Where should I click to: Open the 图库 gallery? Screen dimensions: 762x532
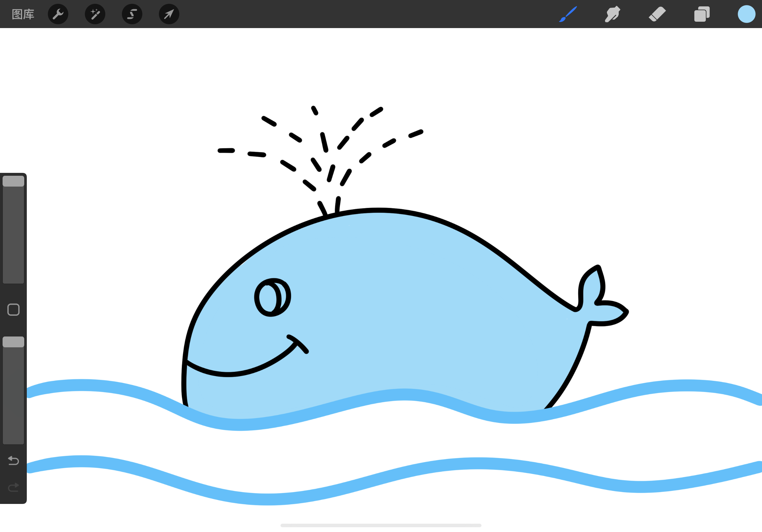coord(23,14)
